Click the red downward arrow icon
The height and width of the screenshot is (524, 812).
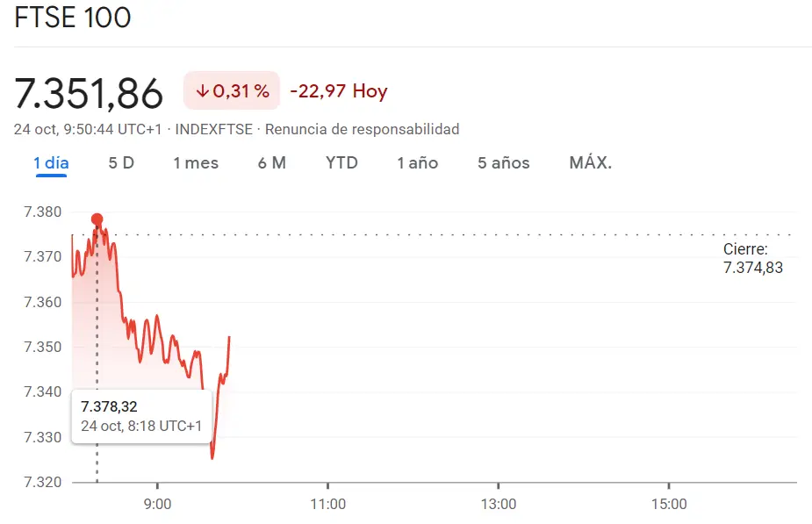pos(204,90)
